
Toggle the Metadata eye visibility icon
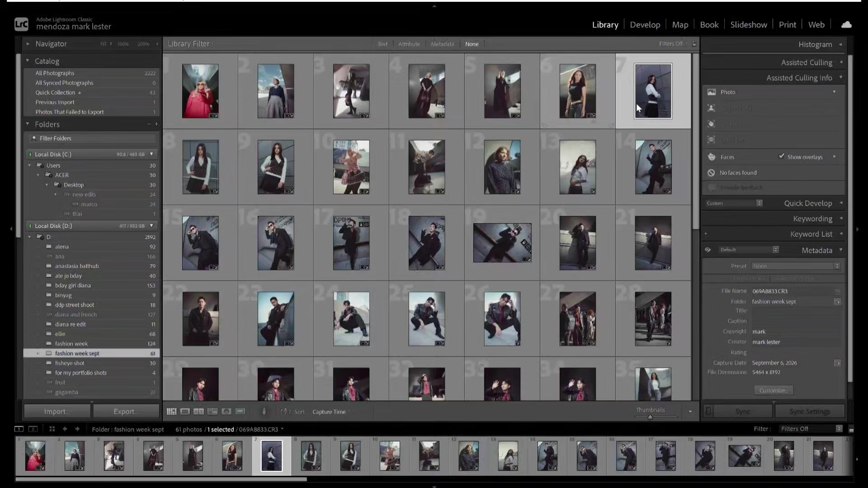coord(708,250)
